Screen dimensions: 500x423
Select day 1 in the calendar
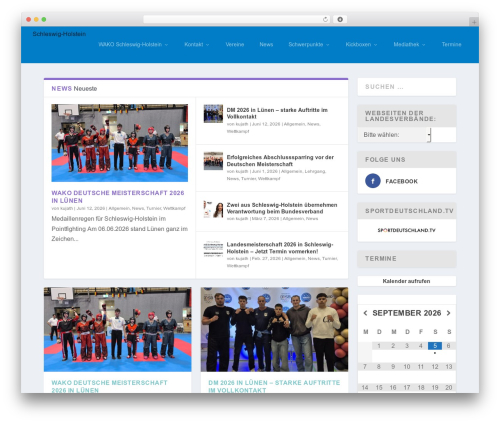point(379,346)
